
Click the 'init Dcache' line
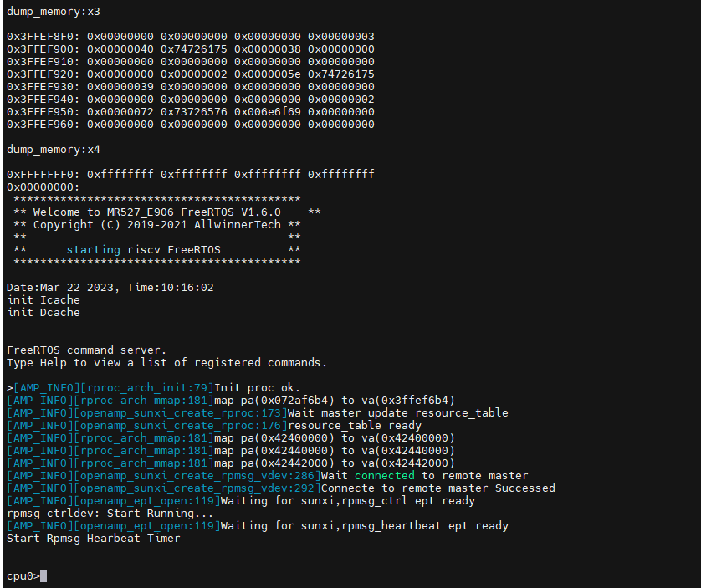[43, 312]
